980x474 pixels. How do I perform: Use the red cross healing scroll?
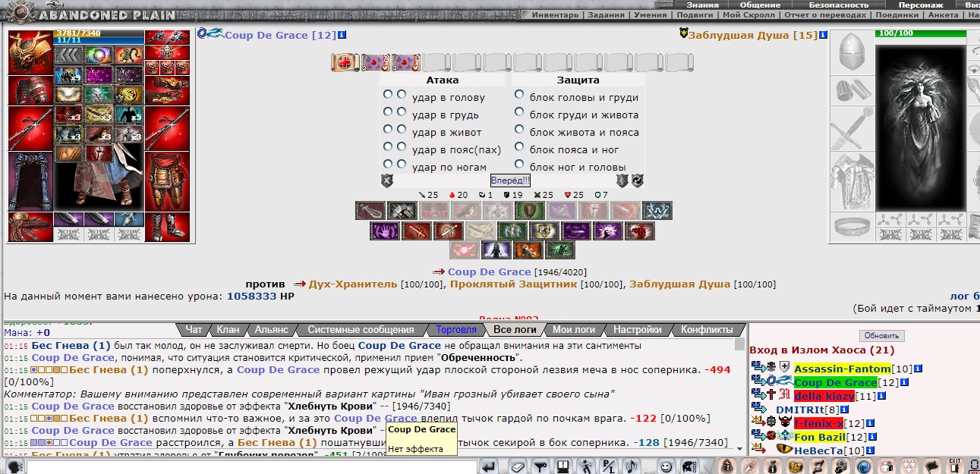pyautogui.click(x=345, y=63)
